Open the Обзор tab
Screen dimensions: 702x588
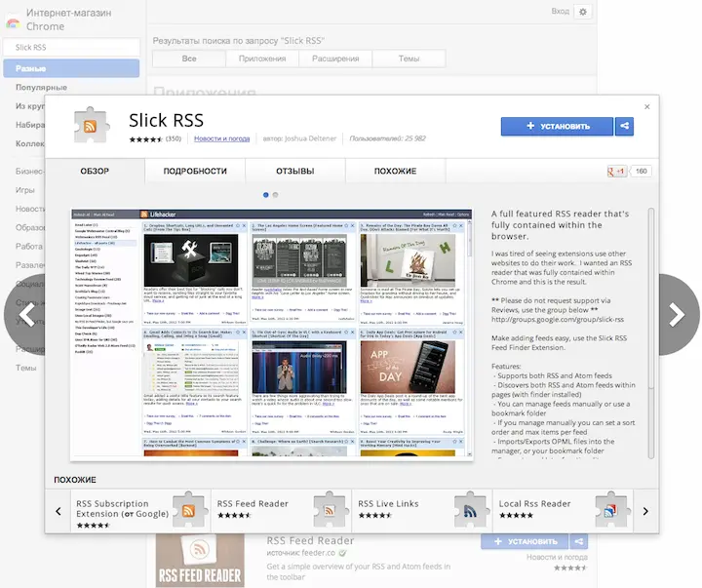click(x=95, y=171)
